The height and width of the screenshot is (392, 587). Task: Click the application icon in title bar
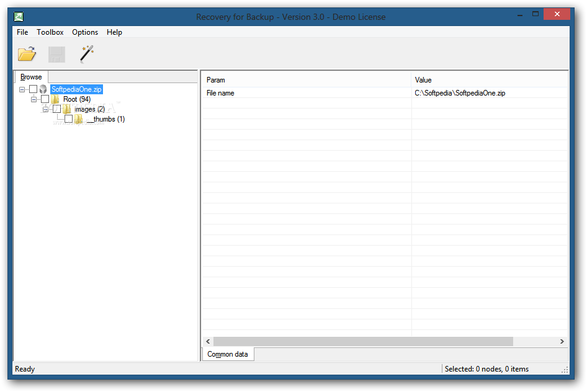point(19,17)
